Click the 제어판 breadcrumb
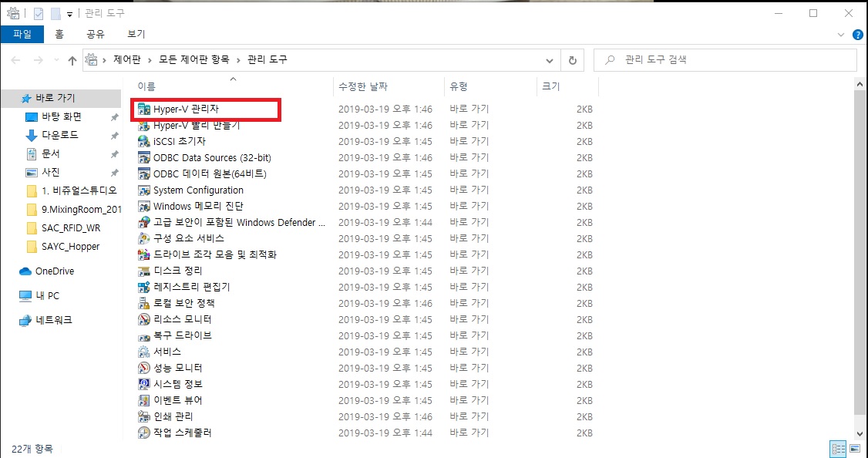The height and width of the screenshot is (458, 868). (126, 60)
